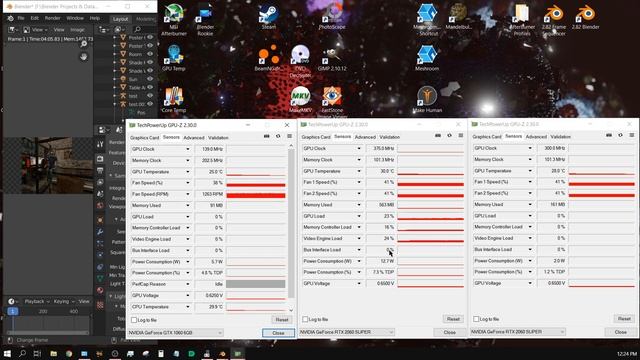Open the Modifier wrench properties tab in Blender

pos(100,232)
